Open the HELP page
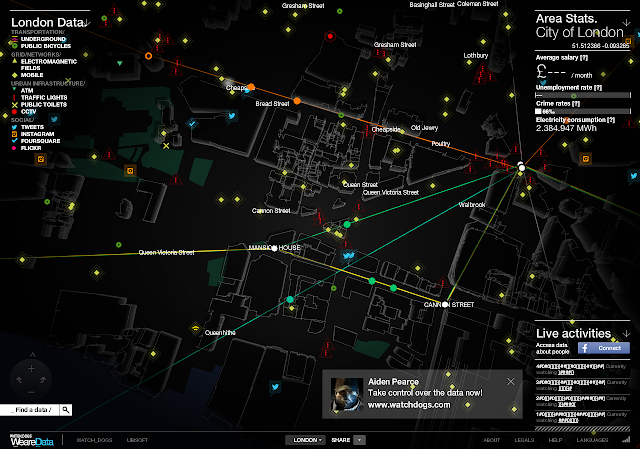 click(x=555, y=440)
